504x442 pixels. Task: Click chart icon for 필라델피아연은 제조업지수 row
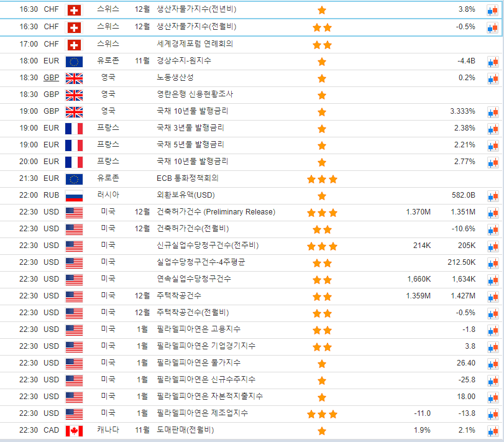click(492, 414)
